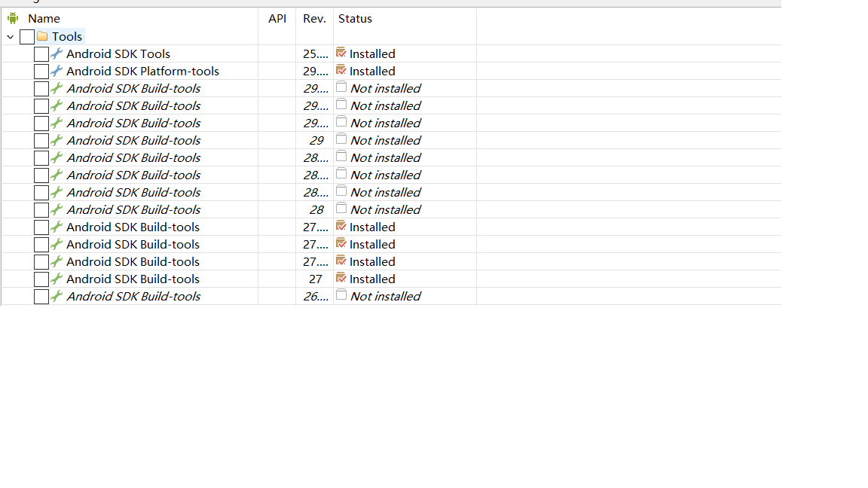Click the Status column header
This screenshot has height=488, width=868.
click(x=355, y=18)
